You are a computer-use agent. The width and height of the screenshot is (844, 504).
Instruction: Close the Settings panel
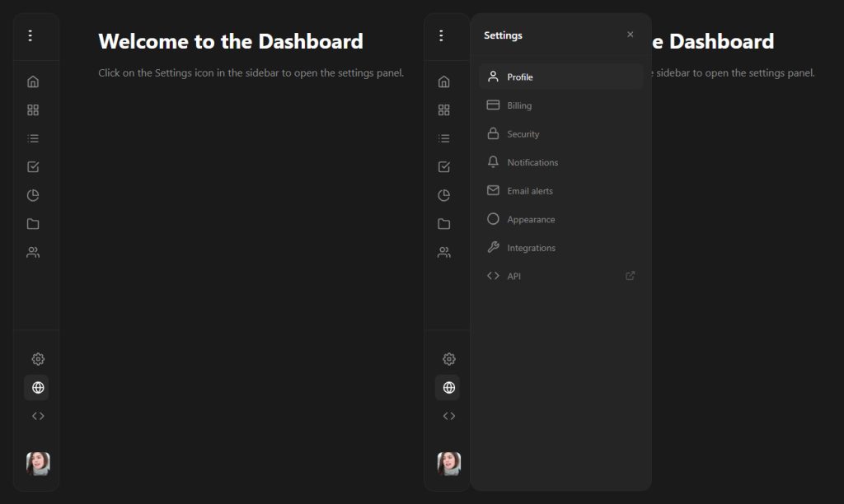click(x=631, y=35)
